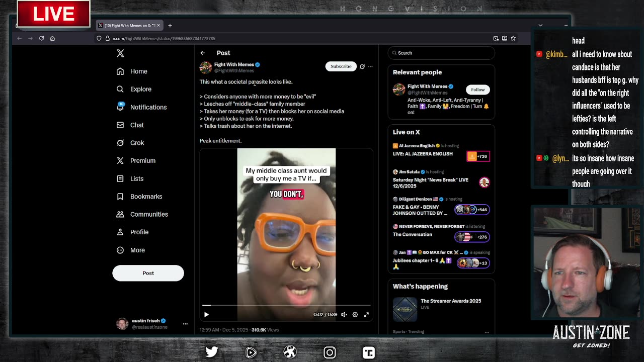Expand the tab list chevron in title bar
Screen dimensions: 644x362
point(540,25)
